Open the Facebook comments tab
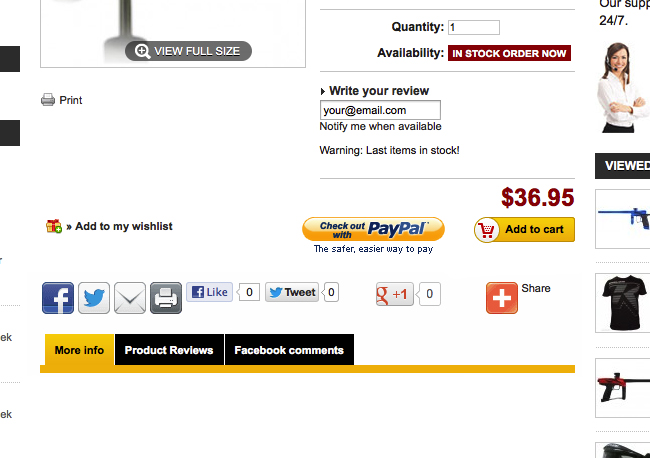Image resolution: width=650 pixels, height=458 pixels. pos(289,350)
